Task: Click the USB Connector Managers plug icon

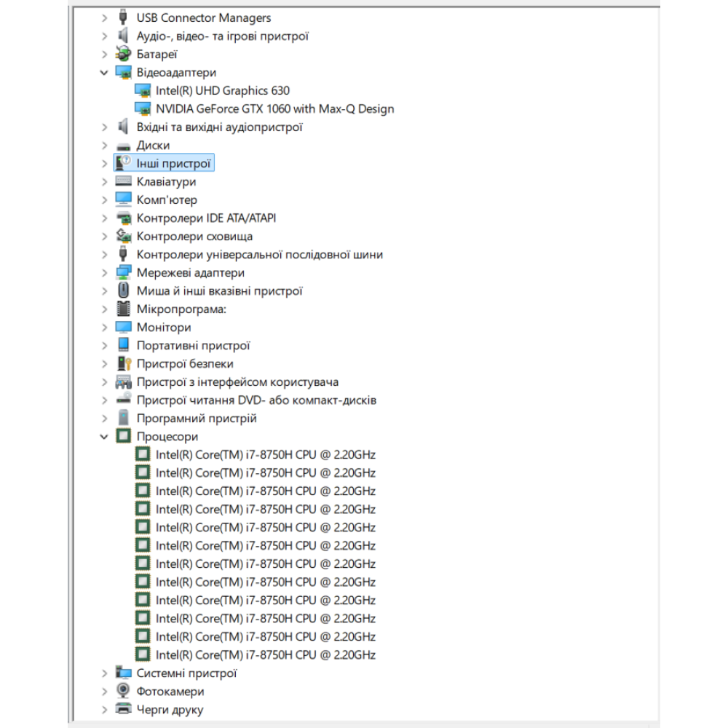Action: 123,17
